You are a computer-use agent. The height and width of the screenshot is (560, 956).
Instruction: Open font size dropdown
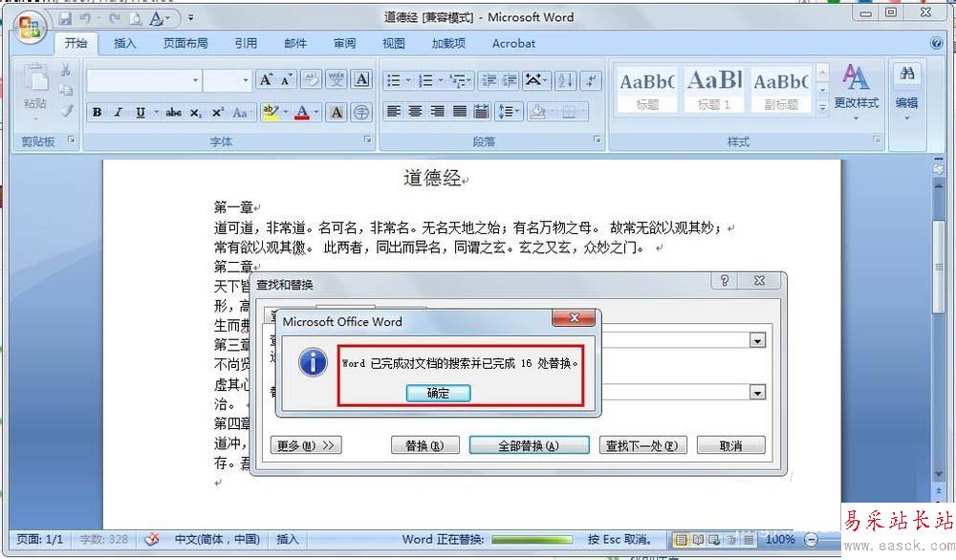[x=246, y=80]
